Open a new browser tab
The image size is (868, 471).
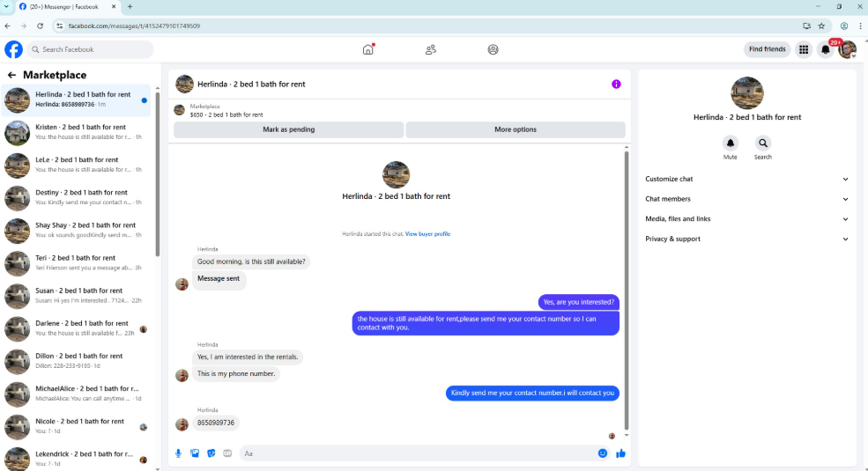[130, 7]
